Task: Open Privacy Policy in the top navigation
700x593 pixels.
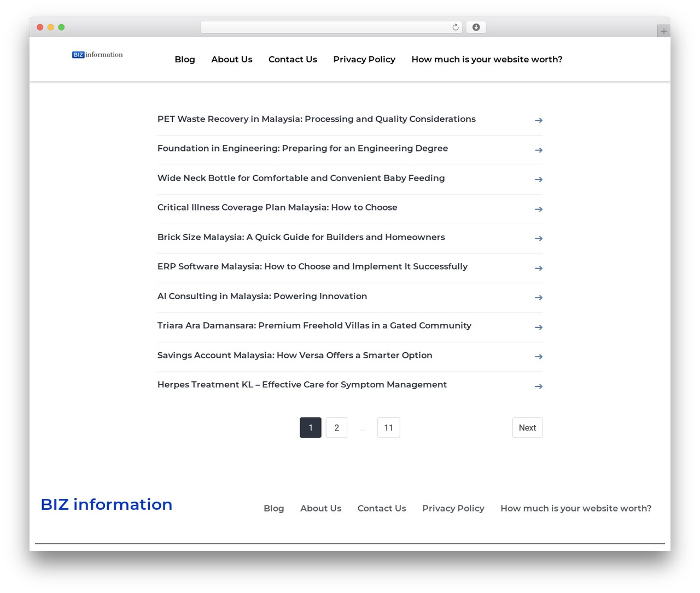Action: point(364,59)
